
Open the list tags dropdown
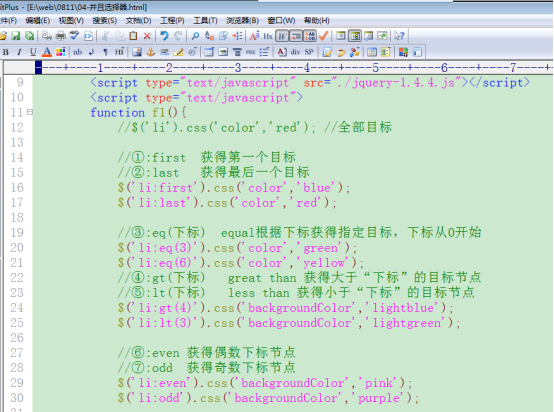pyautogui.click(x=264, y=52)
